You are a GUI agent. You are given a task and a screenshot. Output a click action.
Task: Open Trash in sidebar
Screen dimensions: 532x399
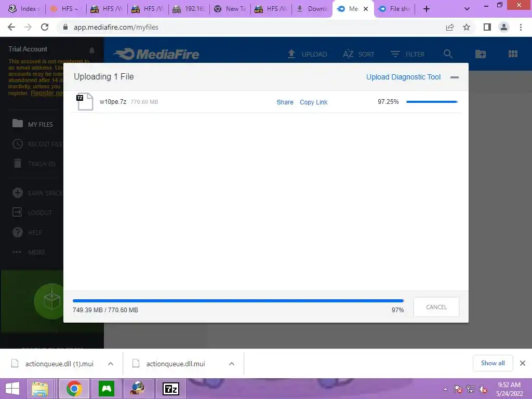[34, 164]
